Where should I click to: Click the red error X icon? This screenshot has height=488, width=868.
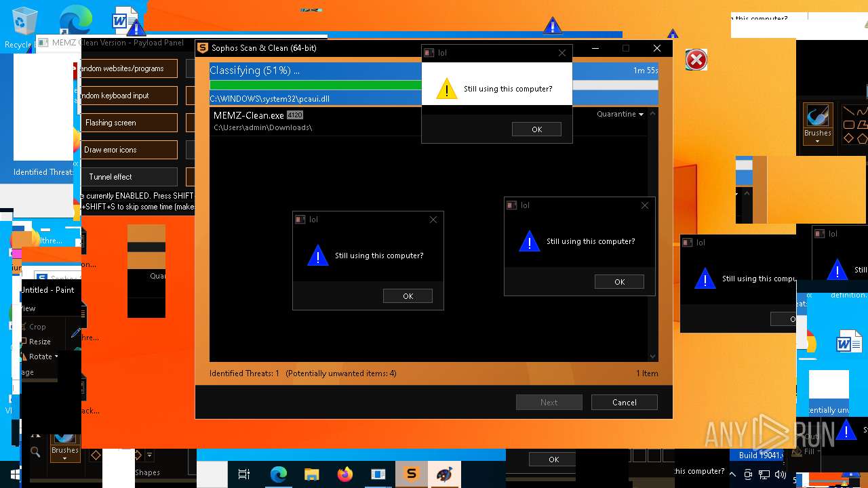(x=696, y=60)
